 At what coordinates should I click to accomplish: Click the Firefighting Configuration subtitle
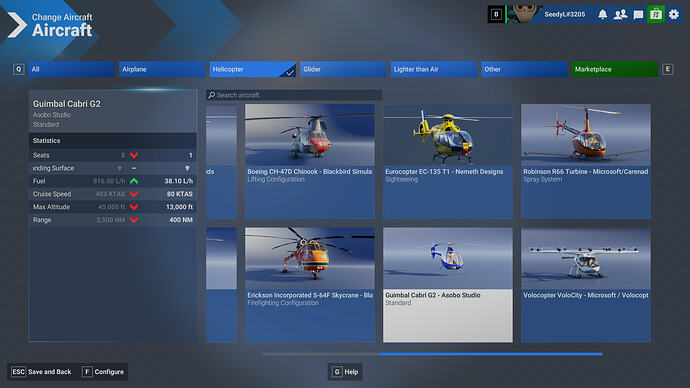(x=283, y=303)
